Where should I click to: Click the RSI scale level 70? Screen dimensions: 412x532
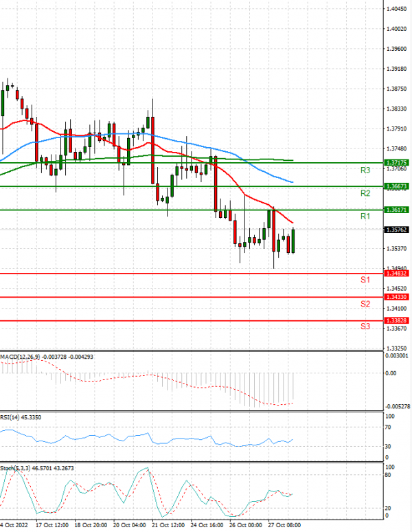(x=388, y=427)
